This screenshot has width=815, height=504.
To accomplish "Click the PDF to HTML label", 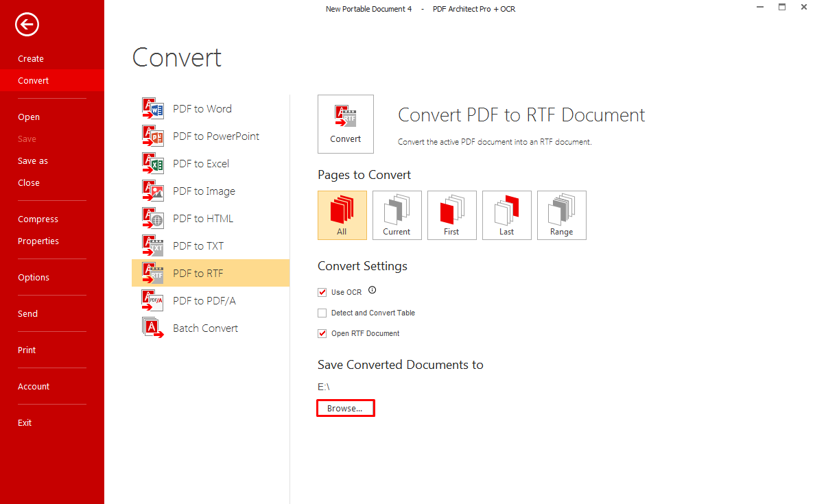I will [x=203, y=219].
